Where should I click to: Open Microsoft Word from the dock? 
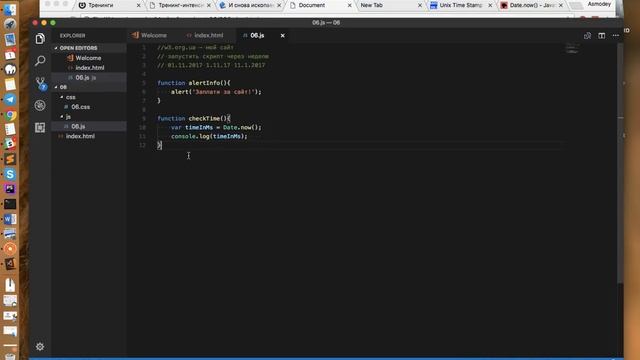pos(10,219)
